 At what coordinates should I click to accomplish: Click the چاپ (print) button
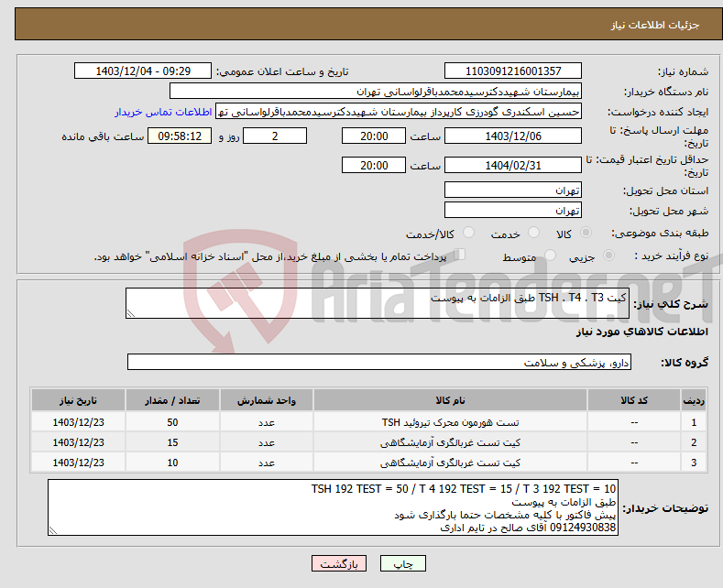coord(402,563)
